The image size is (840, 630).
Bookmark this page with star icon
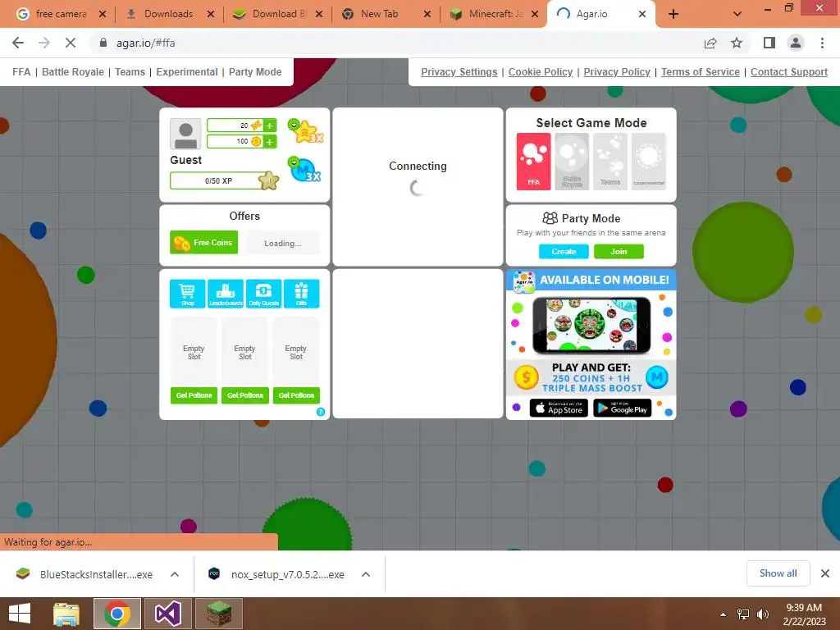(737, 43)
